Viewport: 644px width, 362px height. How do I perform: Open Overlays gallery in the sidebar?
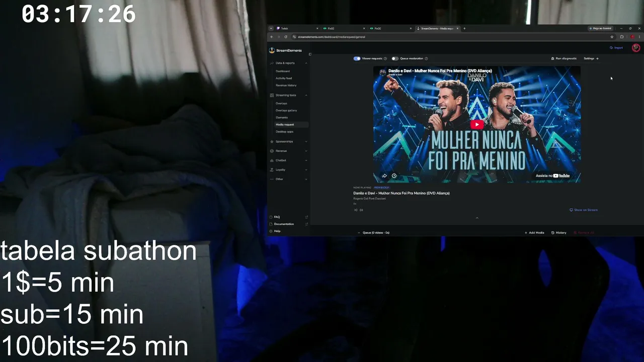point(286,111)
